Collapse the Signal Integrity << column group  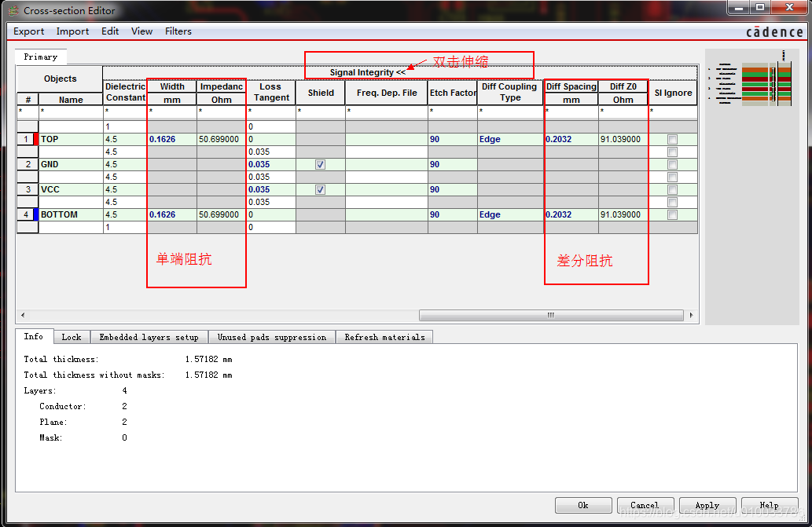click(x=367, y=72)
